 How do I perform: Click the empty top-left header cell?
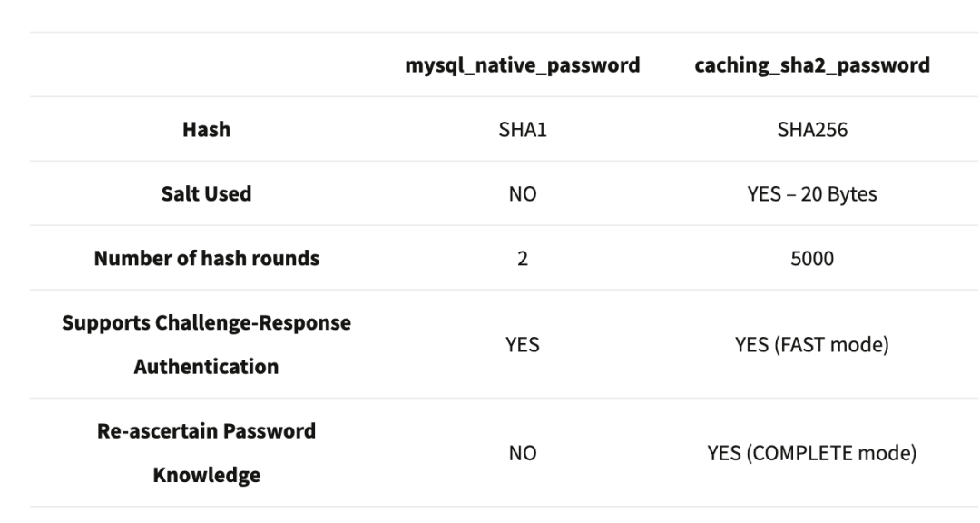point(207,65)
